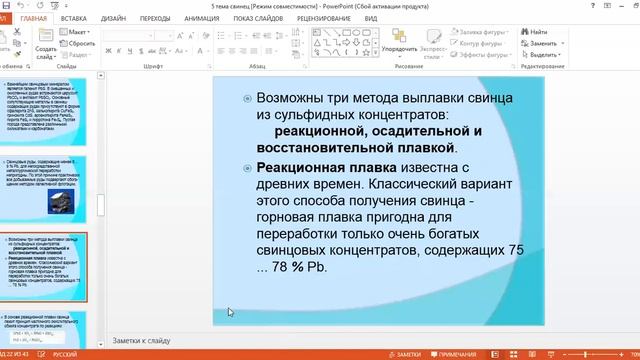Open the ВСТАВКА ribbon tab
Screen dimensions: 640x360
click(x=73, y=18)
